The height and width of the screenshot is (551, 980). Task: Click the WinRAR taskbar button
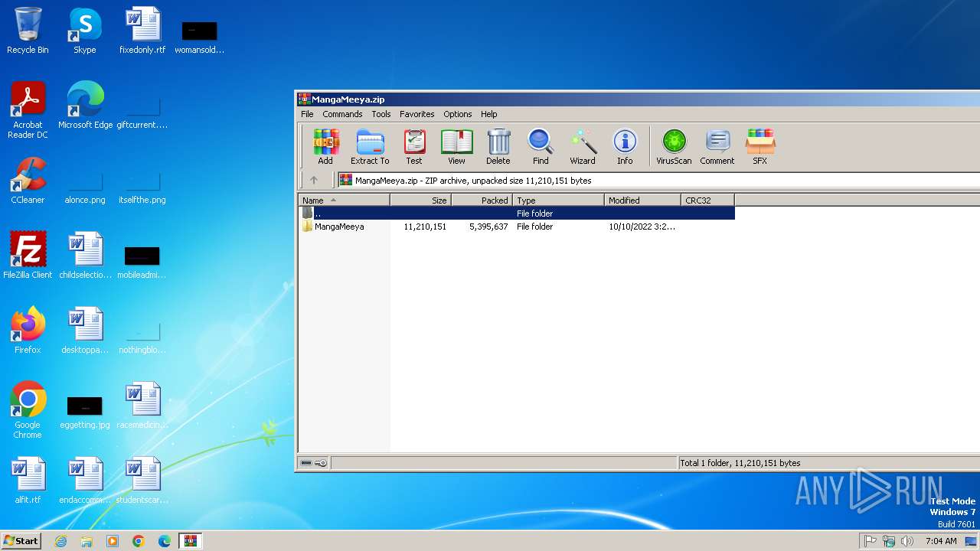point(190,541)
